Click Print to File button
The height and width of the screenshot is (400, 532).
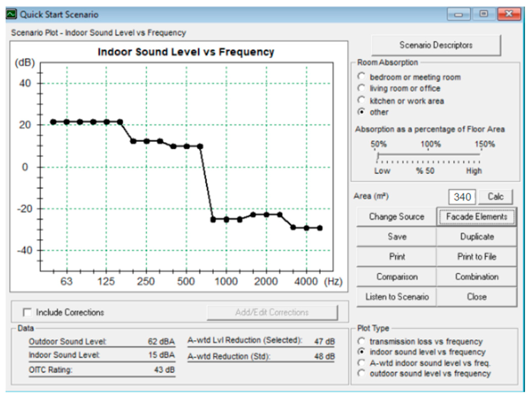(x=476, y=257)
